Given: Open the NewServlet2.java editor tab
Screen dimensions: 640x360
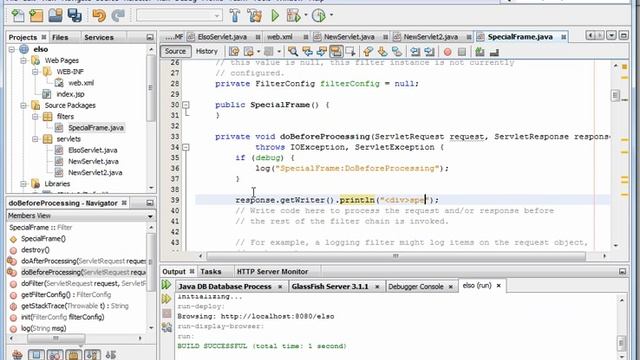Looking at the screenshot, I should tap(431, 37).
